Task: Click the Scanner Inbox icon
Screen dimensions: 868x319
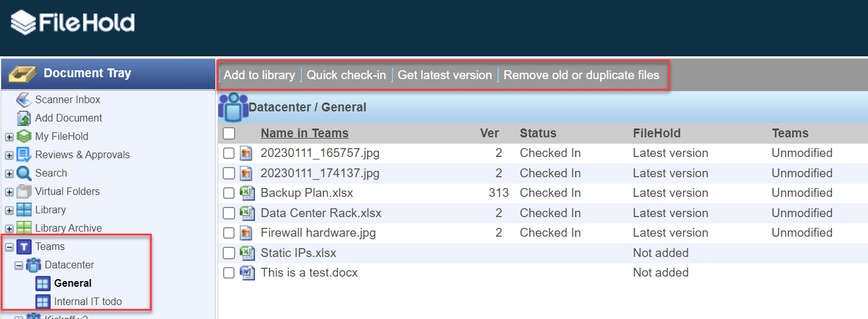Action: click(x=24, y=100)
